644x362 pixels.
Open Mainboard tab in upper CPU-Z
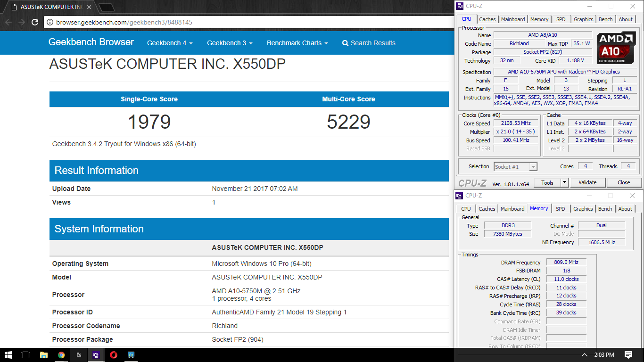[x=513, y=19]
